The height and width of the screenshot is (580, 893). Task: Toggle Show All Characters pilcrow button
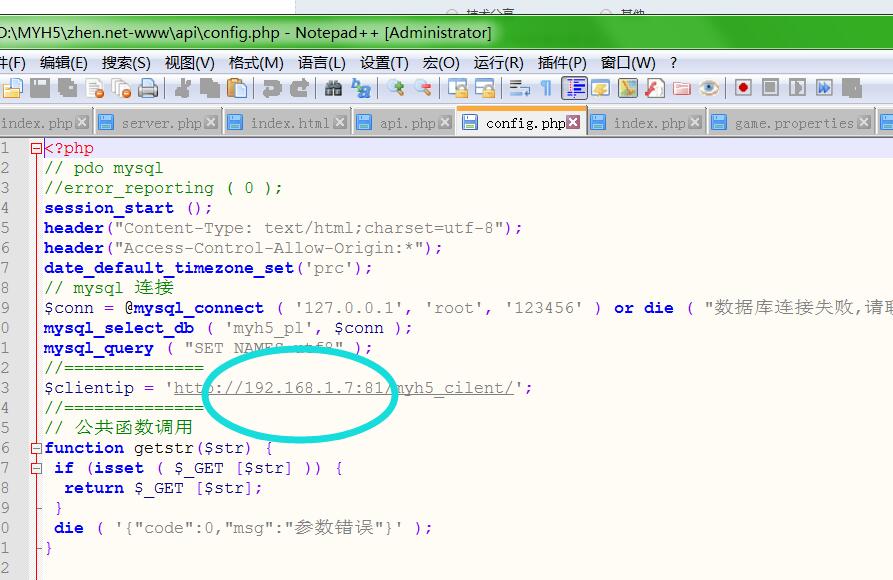tap(546, 89)
